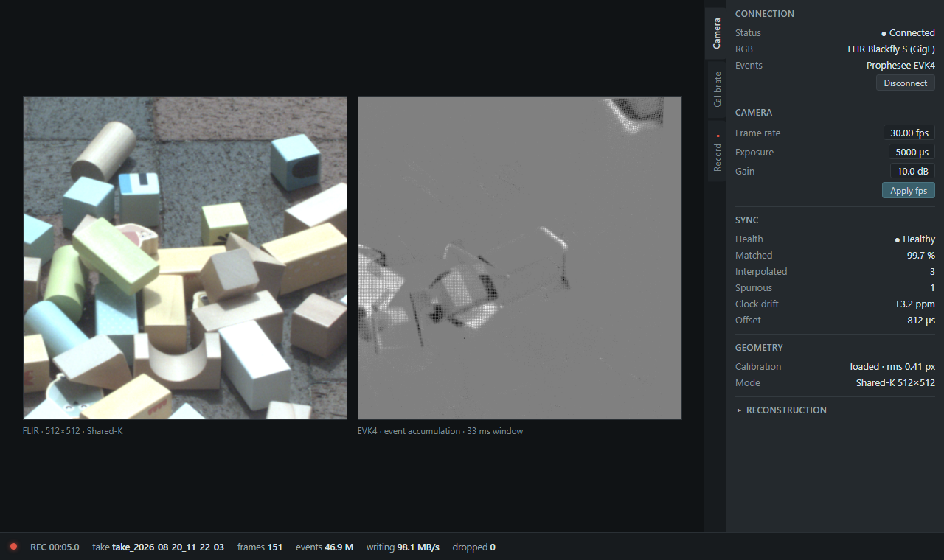
Task: Click the Connected status value
Action: coord(908,33)
